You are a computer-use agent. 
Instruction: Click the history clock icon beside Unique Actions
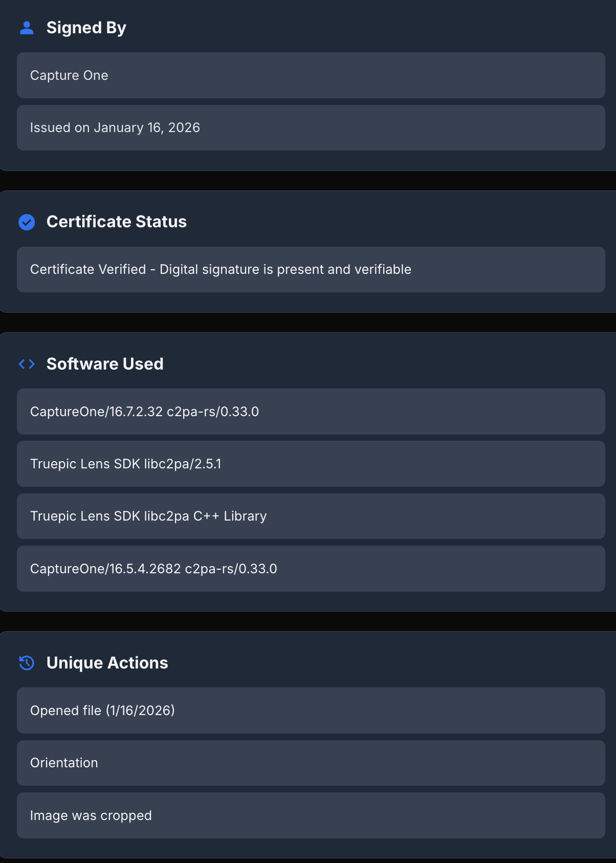pyautogui.click(x=27, y=663)
